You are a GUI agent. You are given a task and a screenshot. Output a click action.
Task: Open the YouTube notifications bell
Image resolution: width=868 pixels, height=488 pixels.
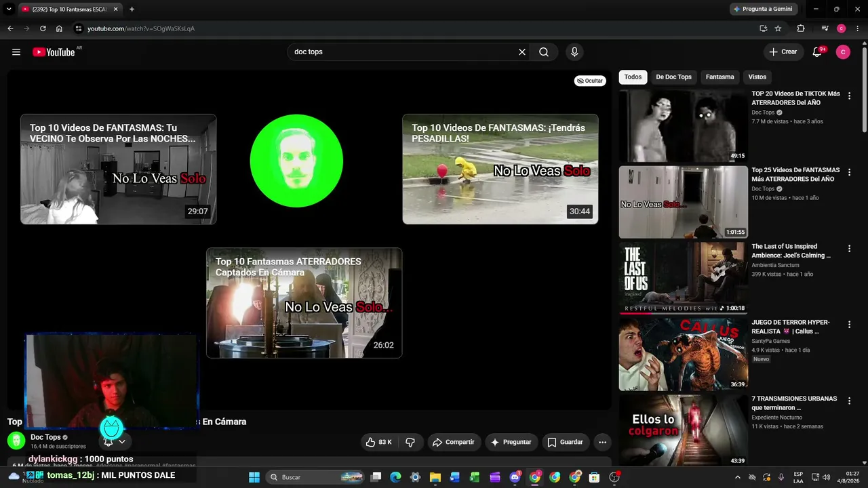(817, 52)
